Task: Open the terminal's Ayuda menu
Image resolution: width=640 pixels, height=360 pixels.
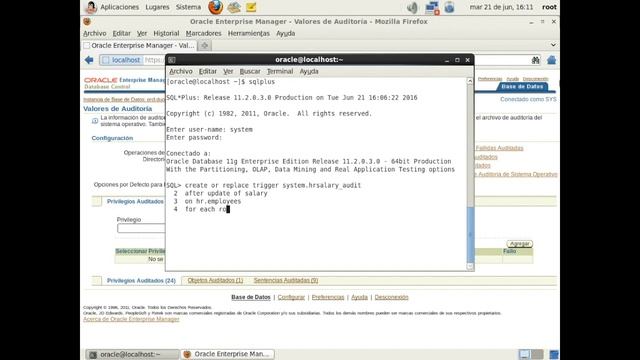Action: (309, 71)
